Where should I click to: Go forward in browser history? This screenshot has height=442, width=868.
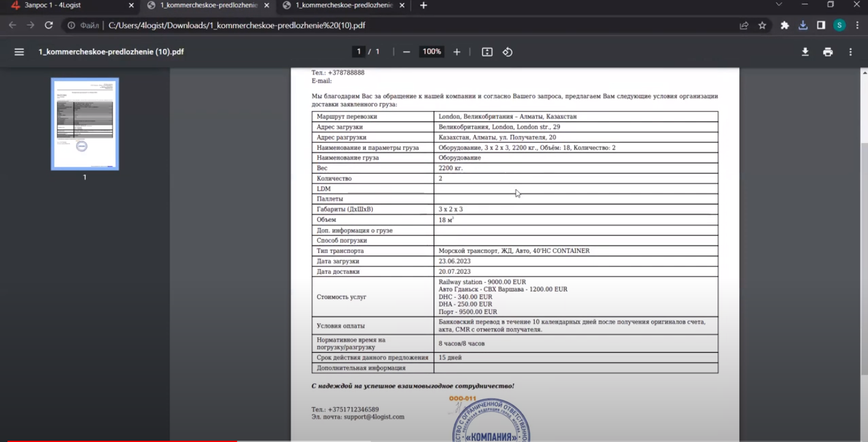click(30, 26)
